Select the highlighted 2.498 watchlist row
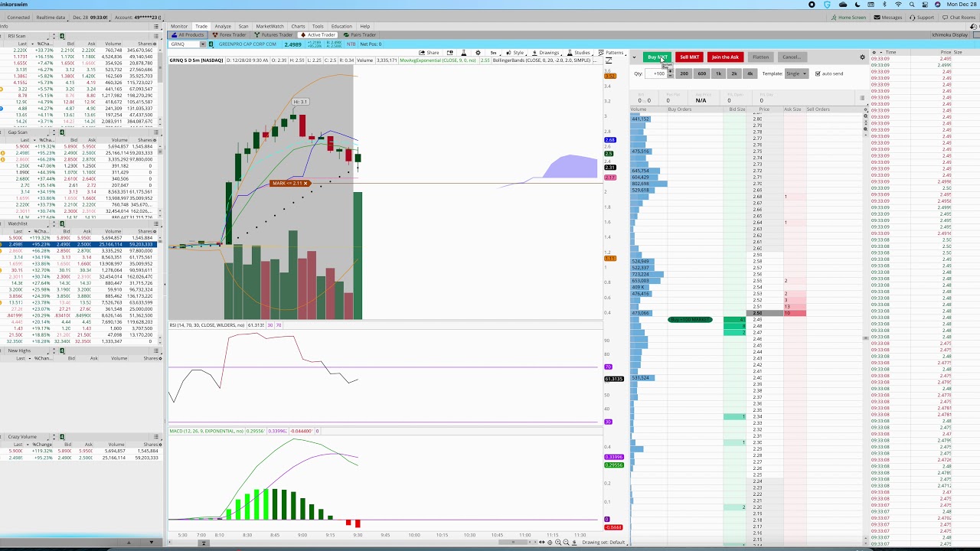Screen dimensions: 980x551 click(x=80, y=244)
